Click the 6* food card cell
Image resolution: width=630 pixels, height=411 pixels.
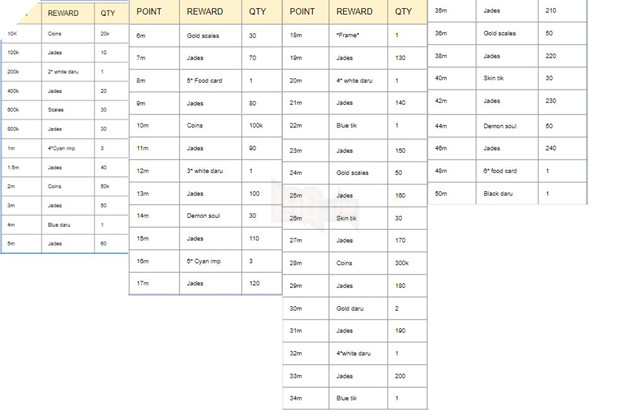click(x=501, y=170)
